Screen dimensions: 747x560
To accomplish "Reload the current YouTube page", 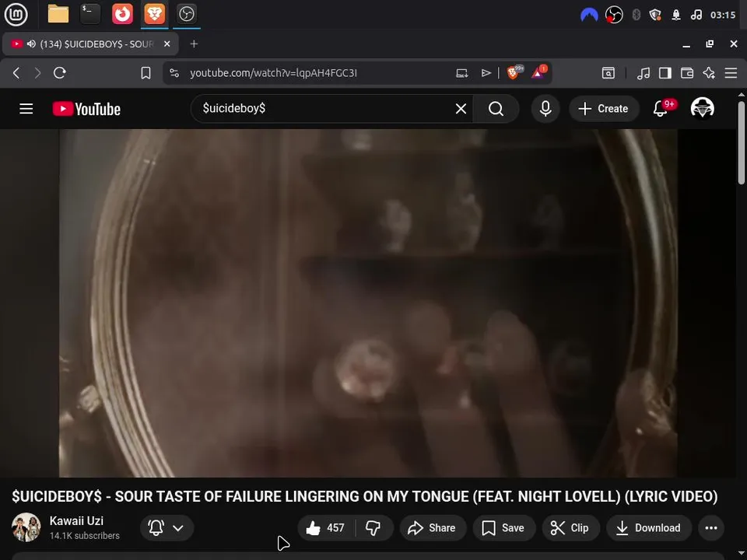I will click(x=60, y=73).
